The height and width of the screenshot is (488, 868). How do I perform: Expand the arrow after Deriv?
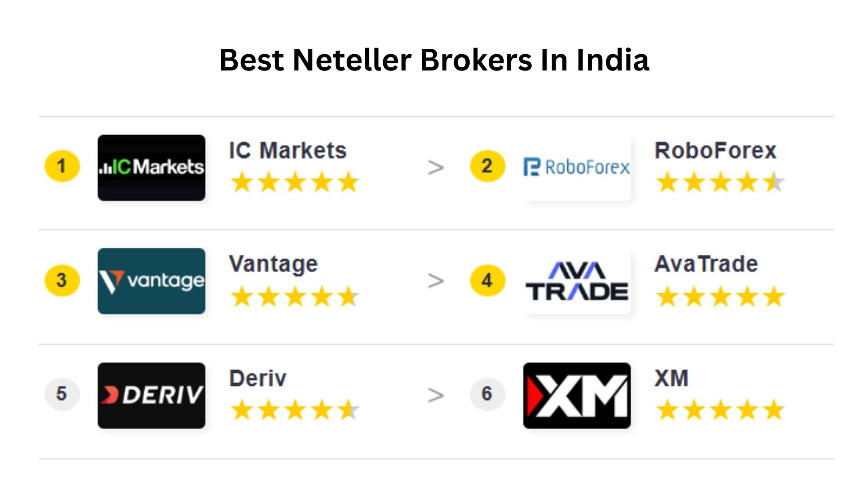436,395
